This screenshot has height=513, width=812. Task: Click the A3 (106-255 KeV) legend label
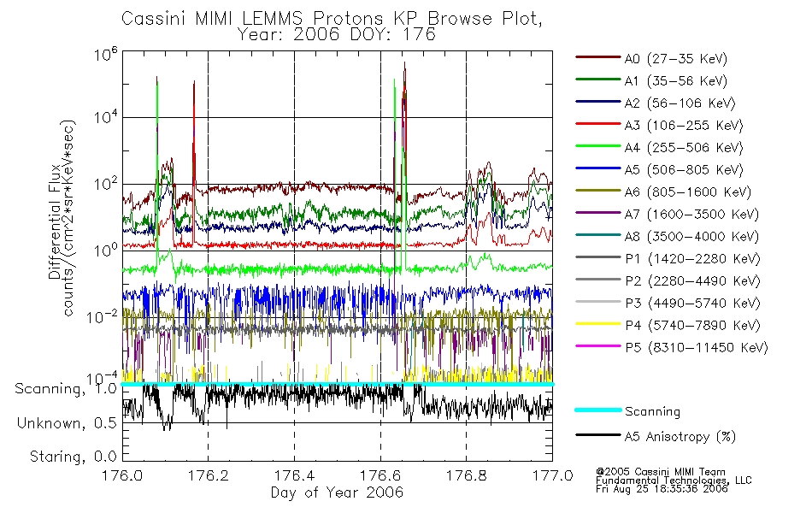point(684,126)
